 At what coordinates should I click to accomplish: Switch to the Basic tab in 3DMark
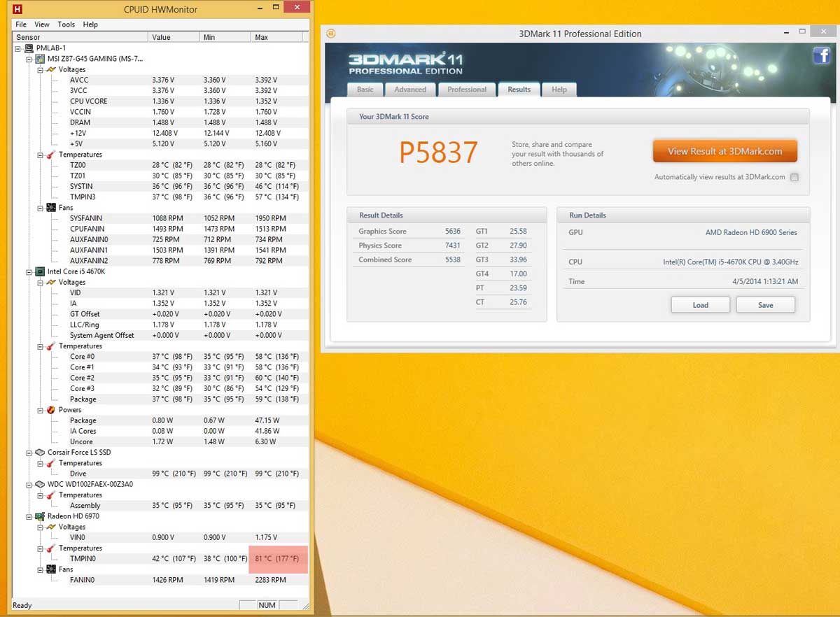(x=365, y=90)
